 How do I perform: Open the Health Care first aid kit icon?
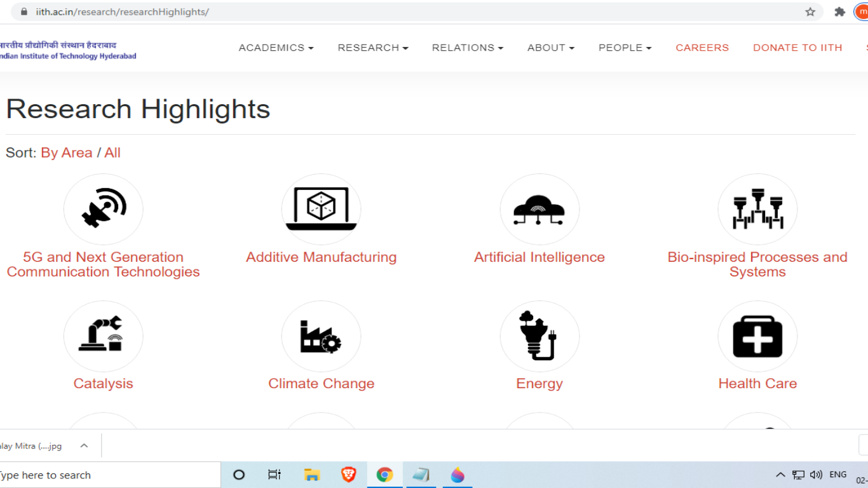tap(757, 336)
